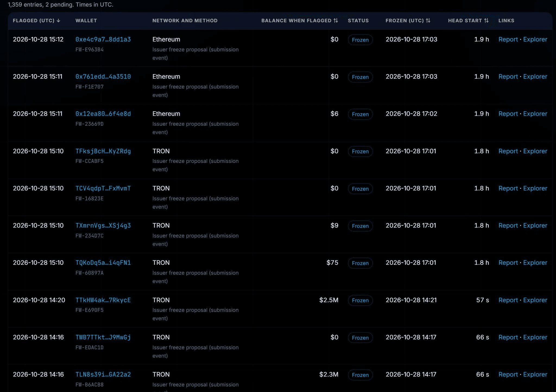Open Explorer for FW-234D7C row
The image size is (556, 392).
tap(535, 226)
